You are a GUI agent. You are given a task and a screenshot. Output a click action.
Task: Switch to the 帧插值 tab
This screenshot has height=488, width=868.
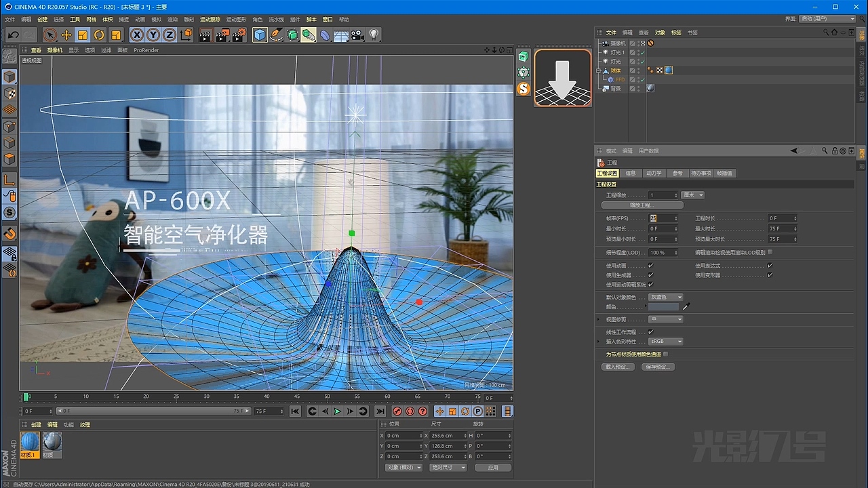coord(724,174)
